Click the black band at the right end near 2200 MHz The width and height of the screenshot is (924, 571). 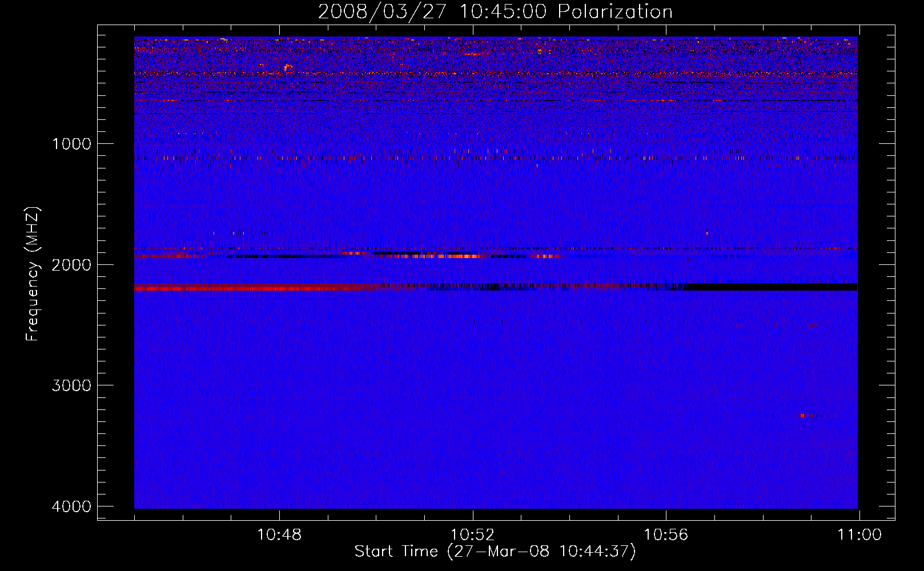pos(771,287)
